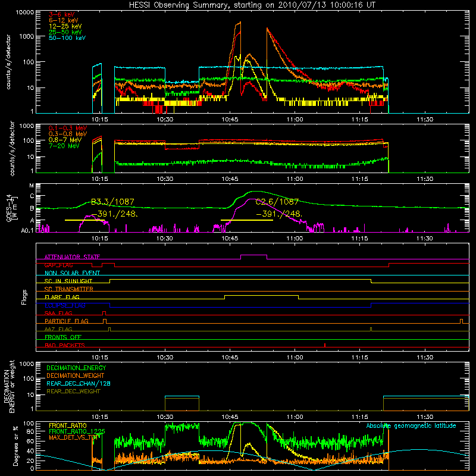Click the FLARE_FLAG label

tap(62, 297)
